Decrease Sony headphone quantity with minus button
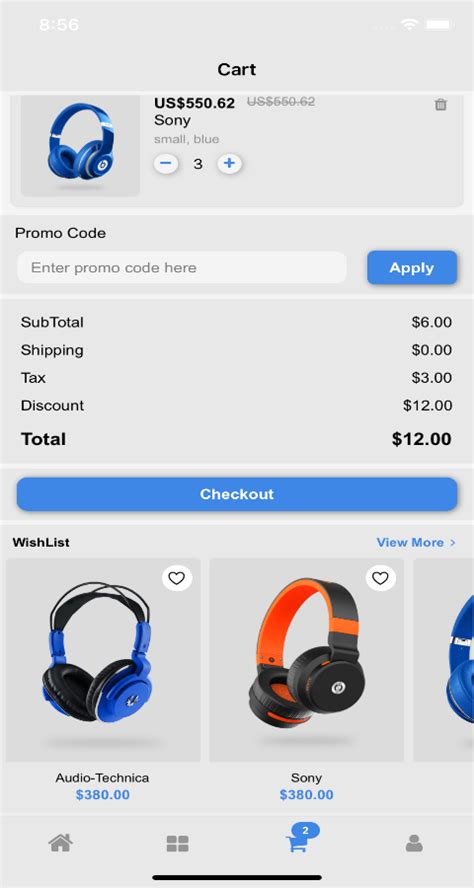 click(x=166, y=164)
